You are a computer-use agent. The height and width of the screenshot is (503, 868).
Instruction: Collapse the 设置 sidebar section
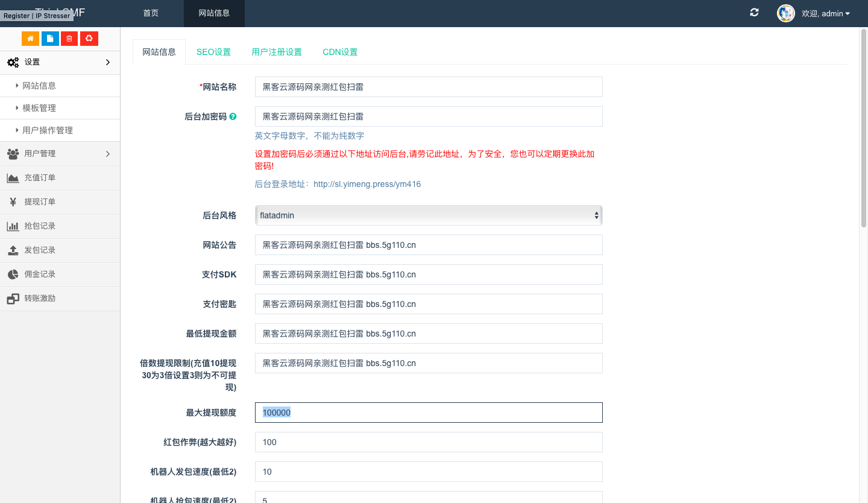[x=60, y=62]
